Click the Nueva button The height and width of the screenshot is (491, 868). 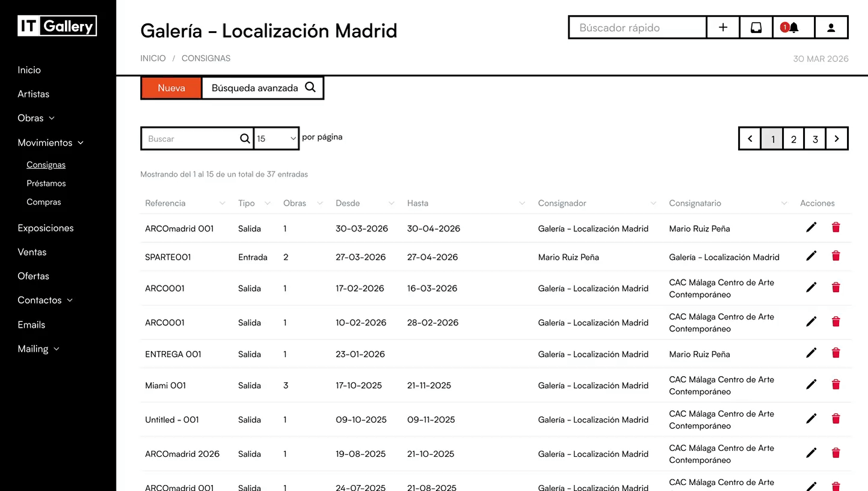[x=171, y=88]
